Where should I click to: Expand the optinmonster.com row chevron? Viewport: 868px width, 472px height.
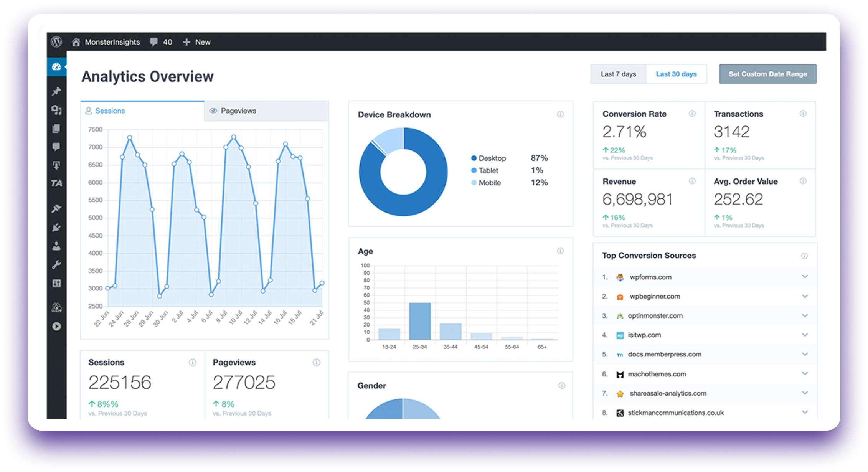805,315
